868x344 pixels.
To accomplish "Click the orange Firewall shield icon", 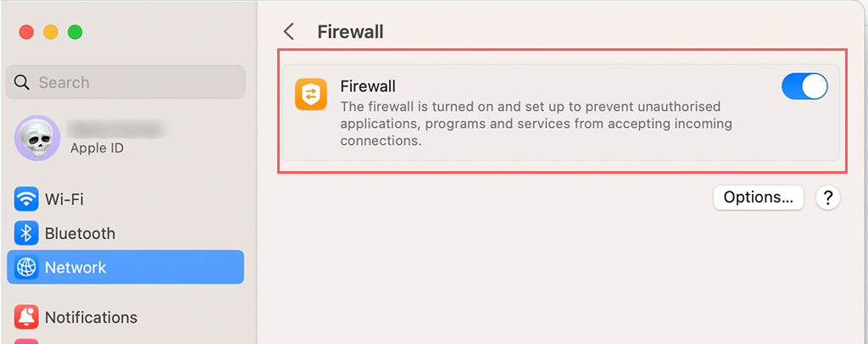I will pos(310,95).
